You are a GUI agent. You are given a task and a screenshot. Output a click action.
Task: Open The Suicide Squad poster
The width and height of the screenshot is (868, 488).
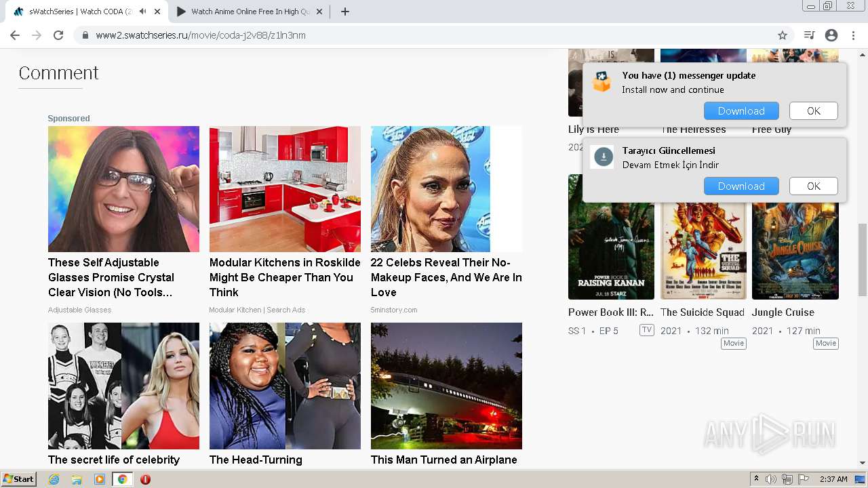tap(703, 251)
